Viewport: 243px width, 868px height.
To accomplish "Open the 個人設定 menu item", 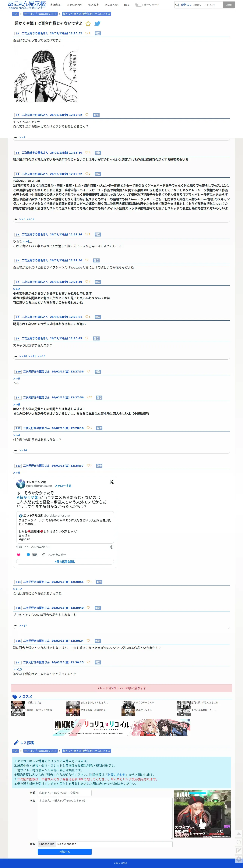I will (93, 5).
